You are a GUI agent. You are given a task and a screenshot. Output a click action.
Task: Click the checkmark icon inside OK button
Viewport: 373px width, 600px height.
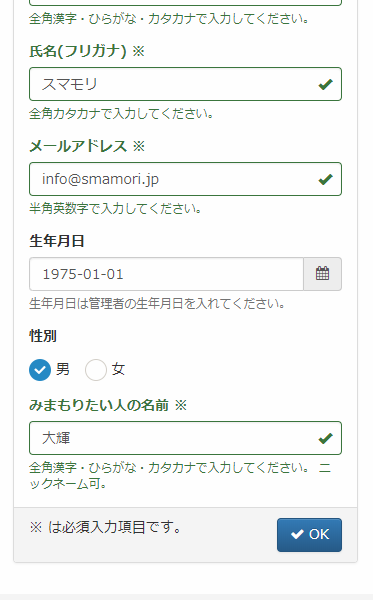(x=297, y=534)
